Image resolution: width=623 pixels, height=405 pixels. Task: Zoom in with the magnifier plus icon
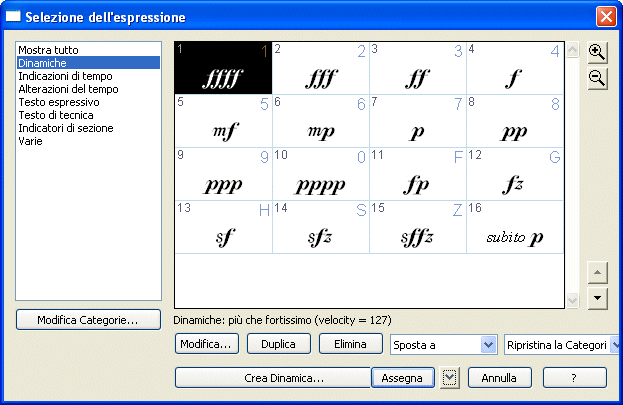point(597,53)
